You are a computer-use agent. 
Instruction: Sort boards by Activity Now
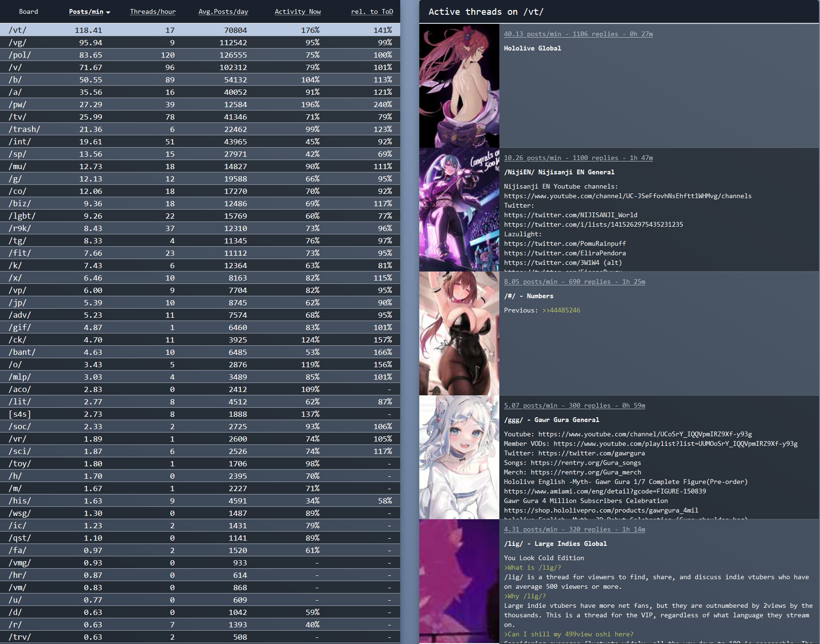pos(298,11)
